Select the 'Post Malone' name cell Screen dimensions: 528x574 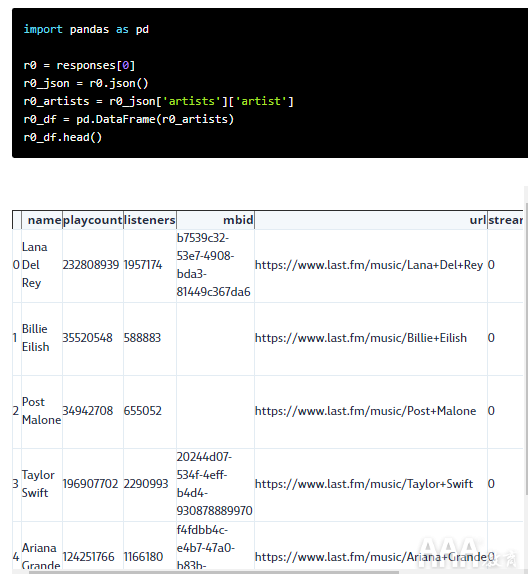42,411
